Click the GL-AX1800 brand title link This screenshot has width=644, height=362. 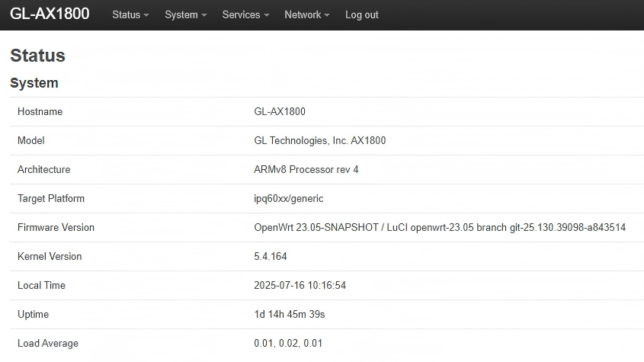(50, 14)
